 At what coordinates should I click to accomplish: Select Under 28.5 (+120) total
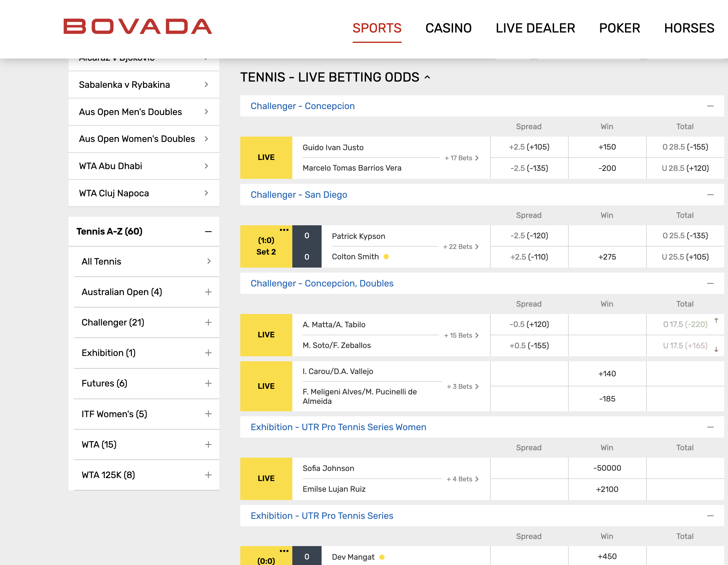[x=685, y=168]
